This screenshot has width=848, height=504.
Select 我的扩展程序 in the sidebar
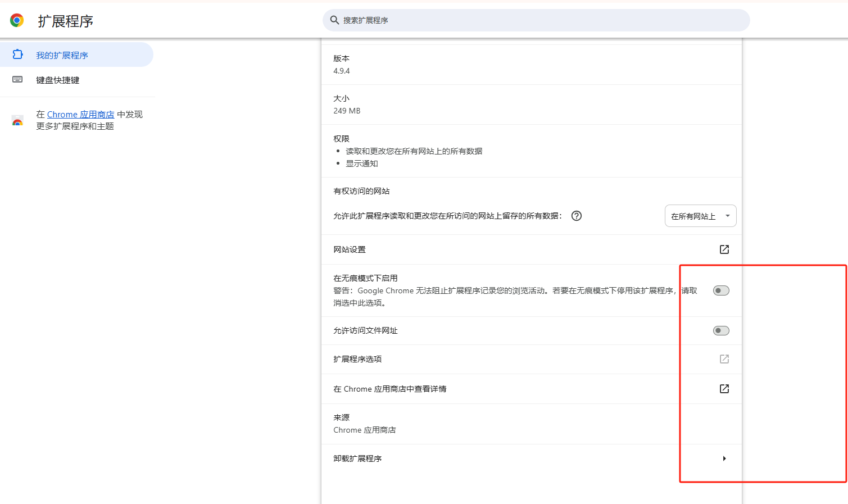76,55
